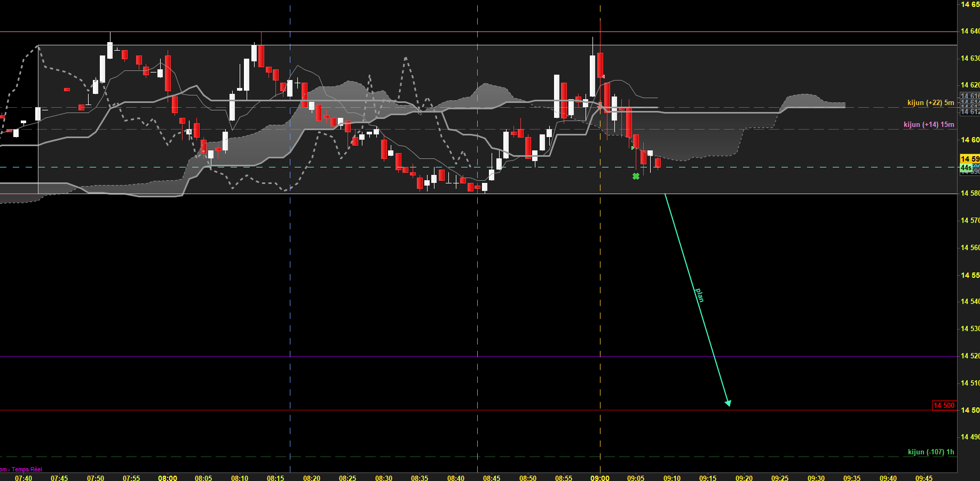980x481 pixels.
Task: Click the 09:40 time axis label
Action: tap(888, 478)
